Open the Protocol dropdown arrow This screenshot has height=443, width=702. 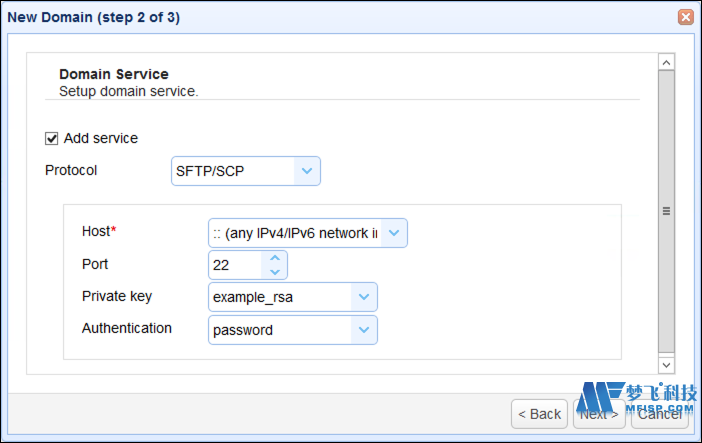307,171
